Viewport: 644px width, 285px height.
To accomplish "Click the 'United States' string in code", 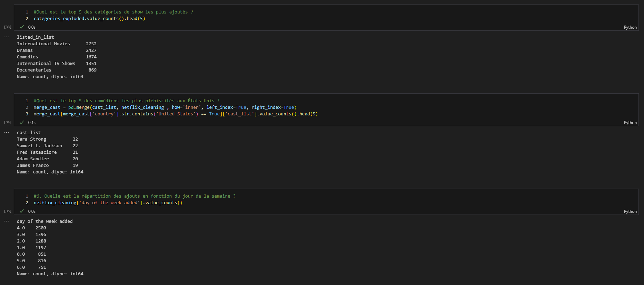I will 177,114.
